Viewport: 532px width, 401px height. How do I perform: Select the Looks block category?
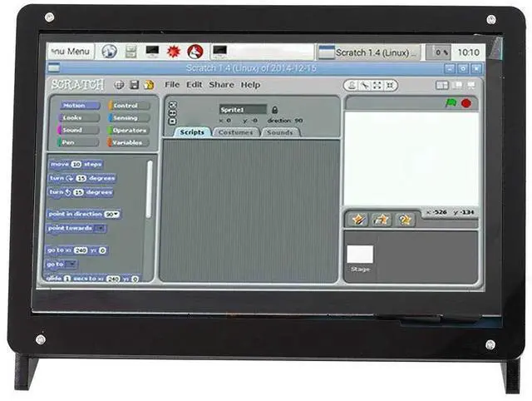pos(80,118)
